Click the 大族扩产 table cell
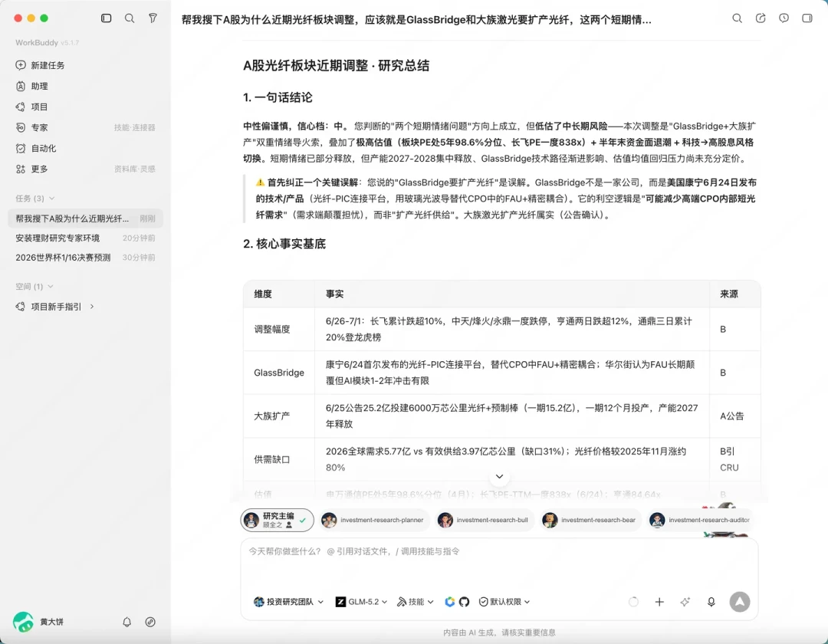Image resolution: width=828 pixels, height=644 pixels. point(279,416)
